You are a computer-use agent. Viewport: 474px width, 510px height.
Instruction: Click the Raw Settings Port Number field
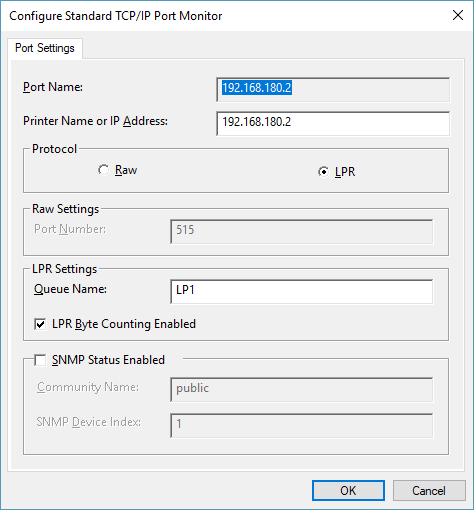point(302,231)
